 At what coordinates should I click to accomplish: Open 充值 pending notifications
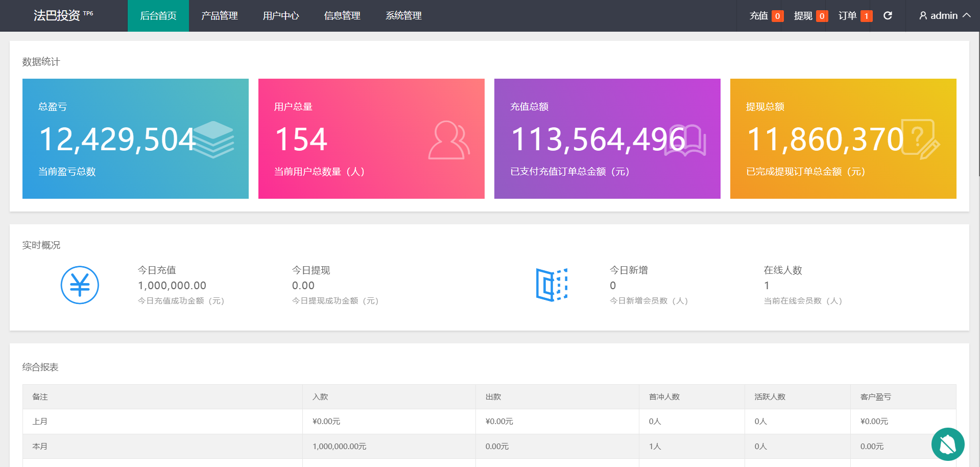coord(766,16)
